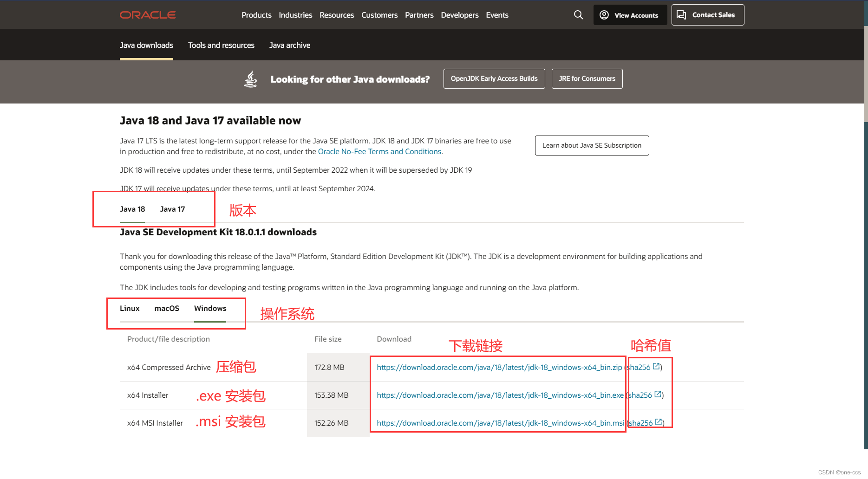Click the 152.26 MB file size
The width and height of the screenshot is (868, 479).
(331, 423)
